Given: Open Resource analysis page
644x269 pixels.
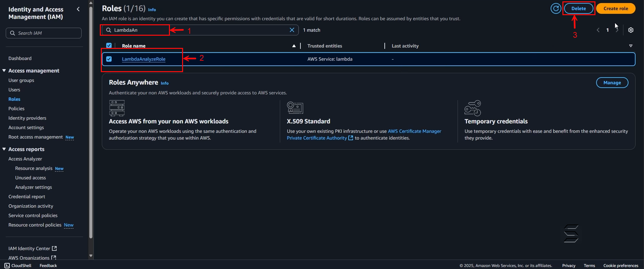Looking at the screenshot, I should pos(34,168).
